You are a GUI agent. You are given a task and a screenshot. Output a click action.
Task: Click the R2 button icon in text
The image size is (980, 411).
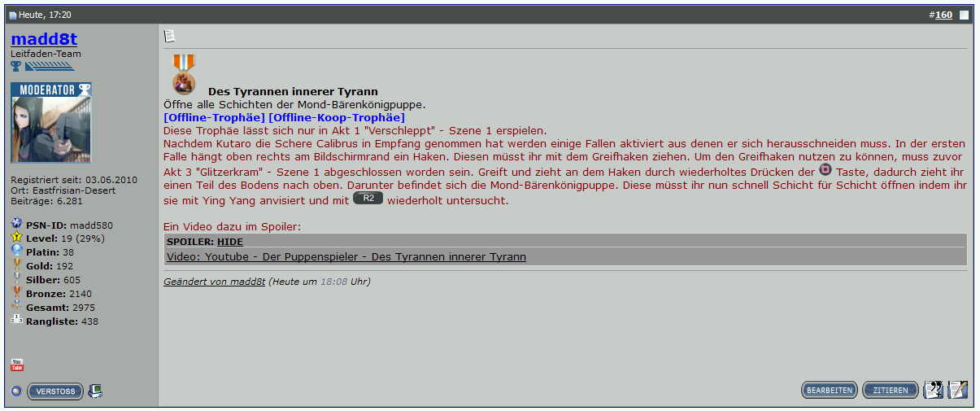[x=368, y=199]
